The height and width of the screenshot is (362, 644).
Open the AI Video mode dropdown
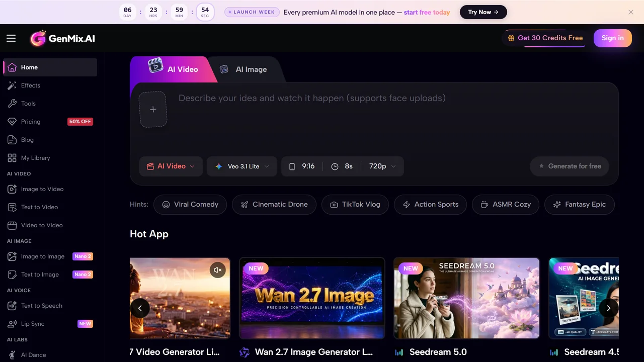pyautogui.click(x=171, y=166)
